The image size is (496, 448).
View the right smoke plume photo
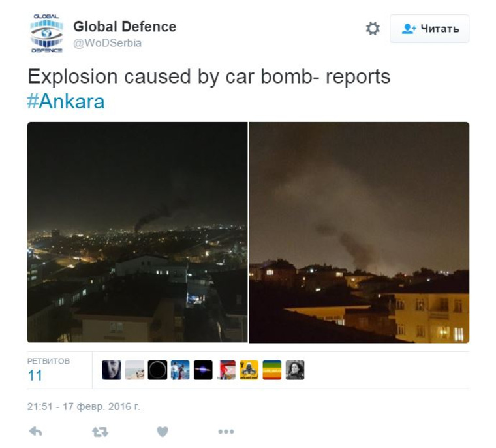(x=360, y=232)
